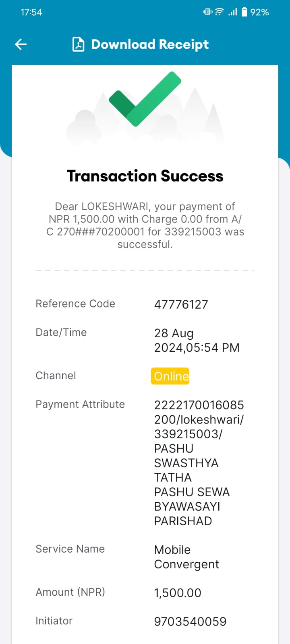Tap the 1,500.00 amount value

178,593
